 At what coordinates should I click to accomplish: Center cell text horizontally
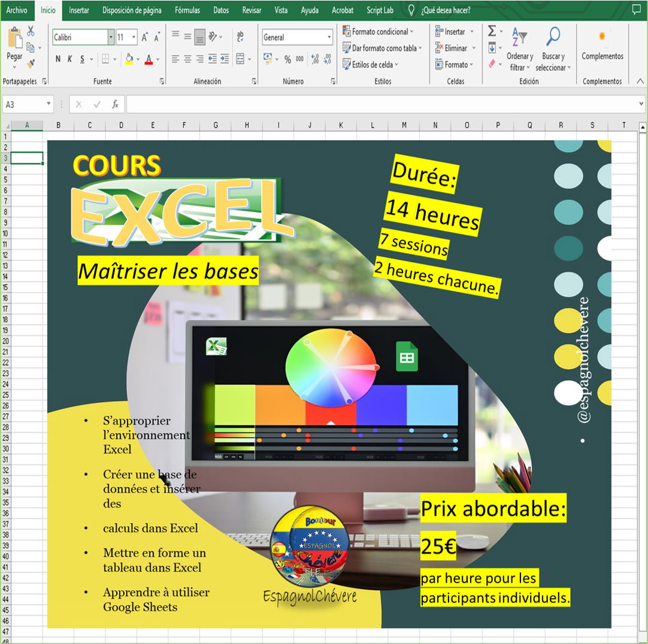pos(187,59)
